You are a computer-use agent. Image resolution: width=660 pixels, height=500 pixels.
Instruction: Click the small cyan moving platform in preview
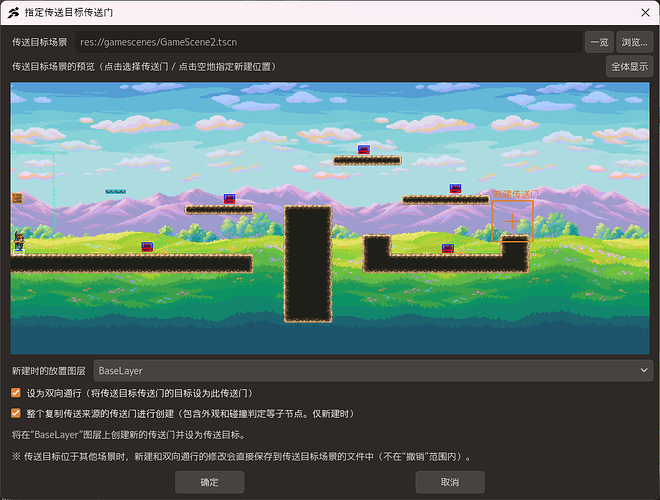pyautogui.click(x=116, y=191)
